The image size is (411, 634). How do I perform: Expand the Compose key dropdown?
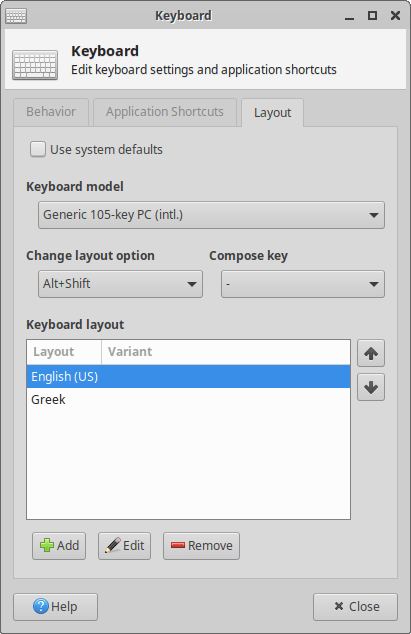[303, 284]
